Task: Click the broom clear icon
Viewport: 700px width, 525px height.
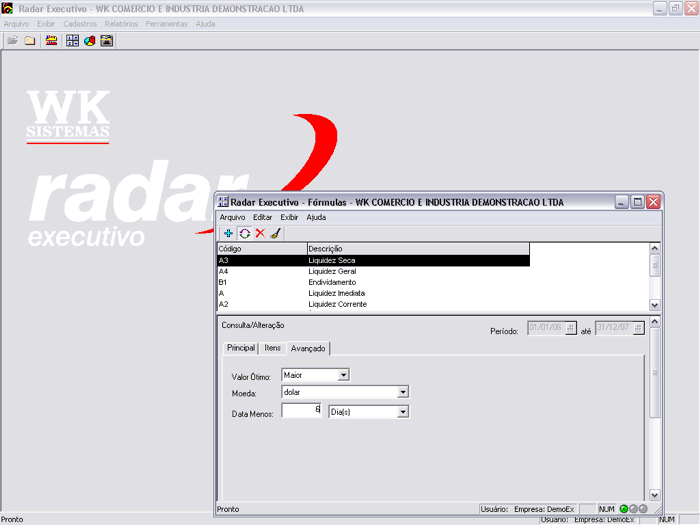Action: (276, 233)
